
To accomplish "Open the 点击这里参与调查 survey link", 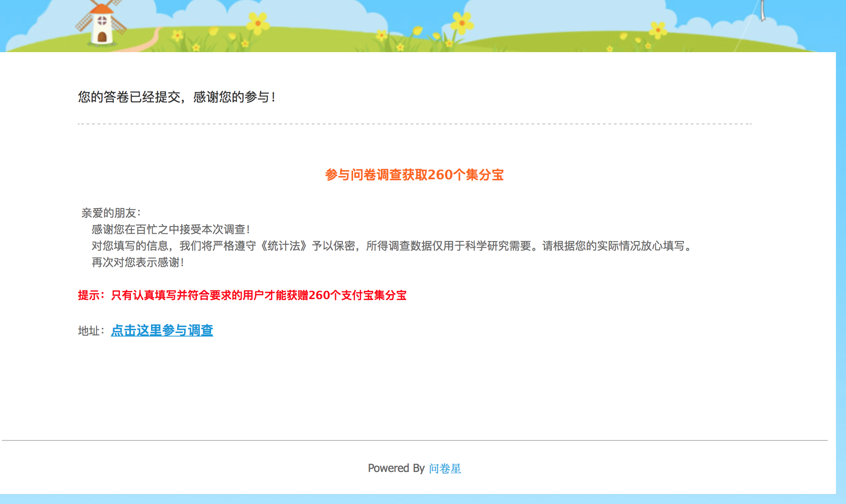I will coord(162,330).
